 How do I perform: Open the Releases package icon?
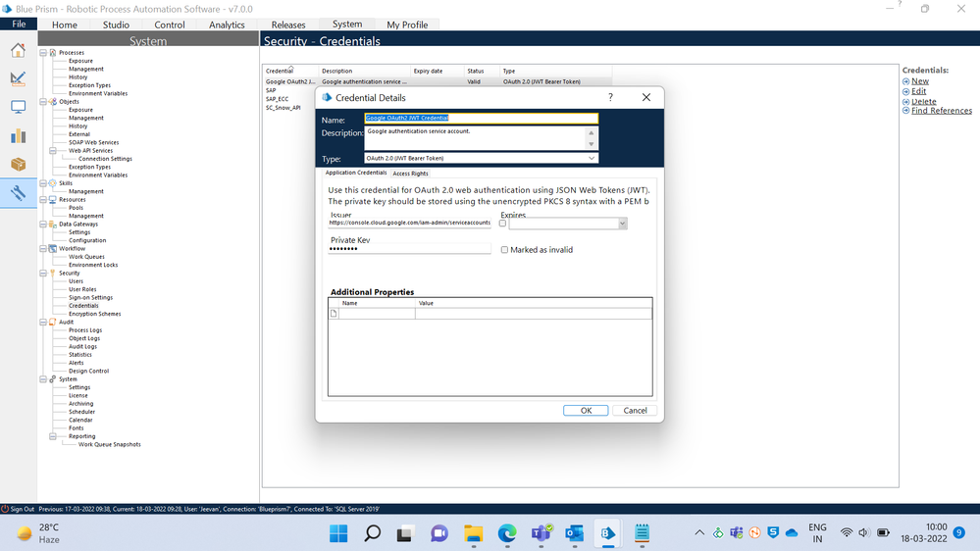[18, 165]
